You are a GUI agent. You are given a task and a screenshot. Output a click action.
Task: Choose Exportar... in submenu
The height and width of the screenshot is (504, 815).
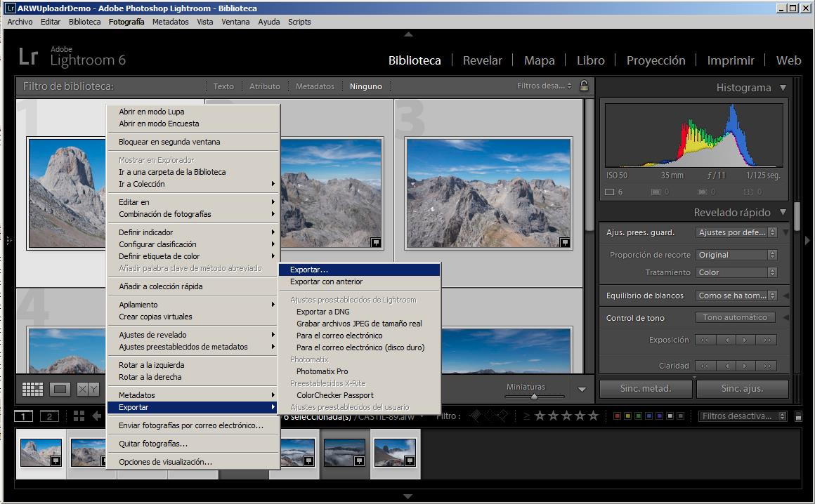pos(360,270)
